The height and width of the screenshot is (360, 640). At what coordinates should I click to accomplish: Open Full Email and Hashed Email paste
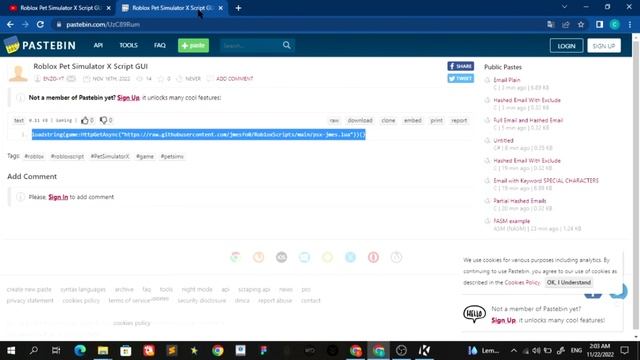(x=528, y=120)
